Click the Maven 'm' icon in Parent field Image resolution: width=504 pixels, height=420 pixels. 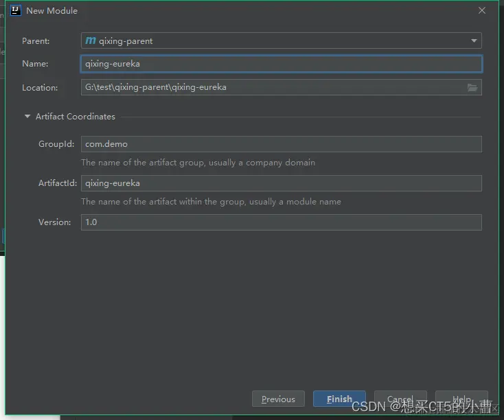click(91, 40)
